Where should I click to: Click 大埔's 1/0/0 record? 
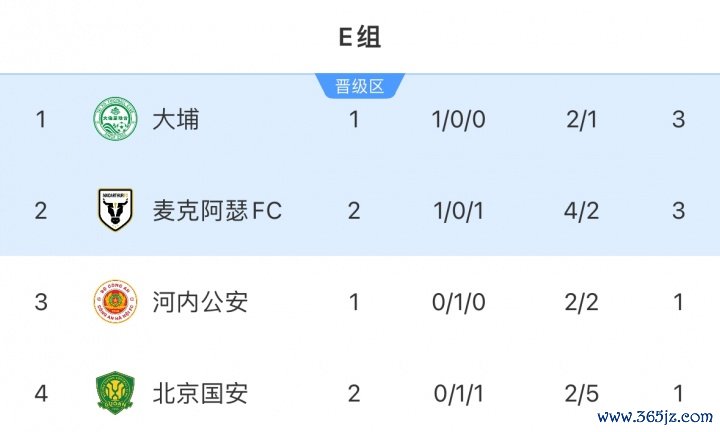pos(458,120)
